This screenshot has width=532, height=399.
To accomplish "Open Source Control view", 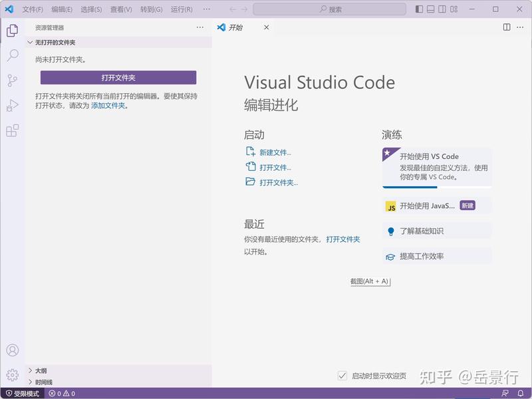I will pyautogui.click(x=12, y=80).
